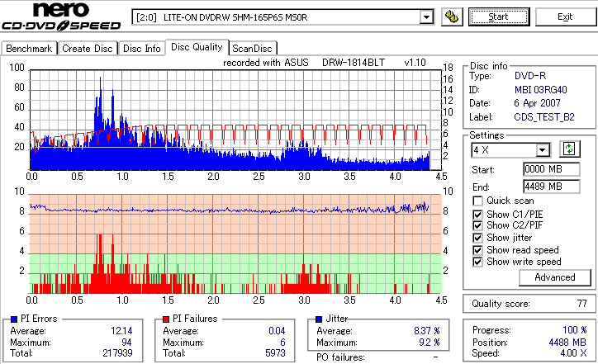This screenshot has height=364, width=598.
Task: Click the drive options icon beside drive selector
Action: tap(452, 17)
